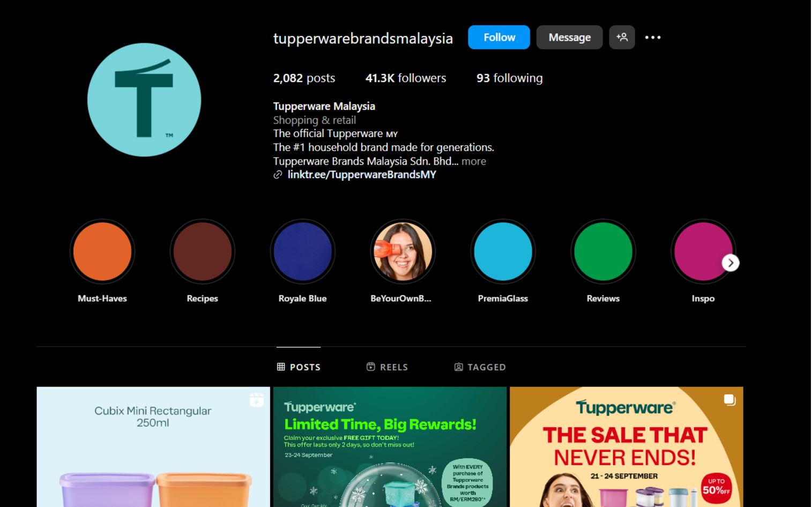Switch to the REELS tab
Screen dimensions: 812x507
pos(387,367)
